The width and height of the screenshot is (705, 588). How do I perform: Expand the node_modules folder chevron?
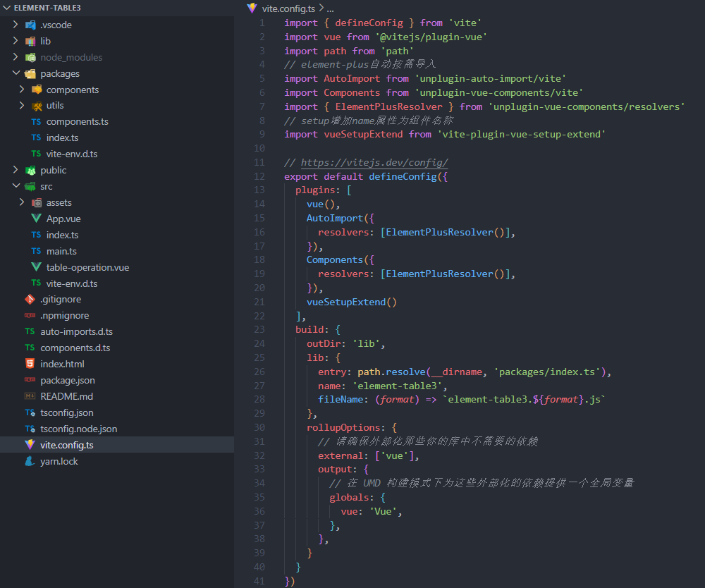(x=16, y=56)
